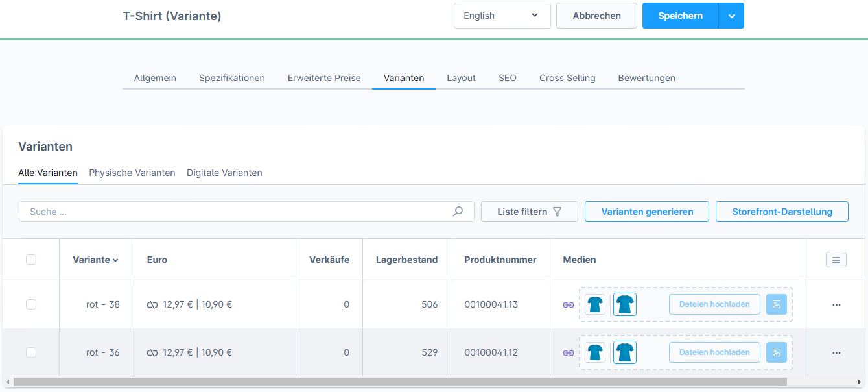The image size is (868, 392).
Task: Expand the Speichern split-button arrow
Action: pos(731,16)
